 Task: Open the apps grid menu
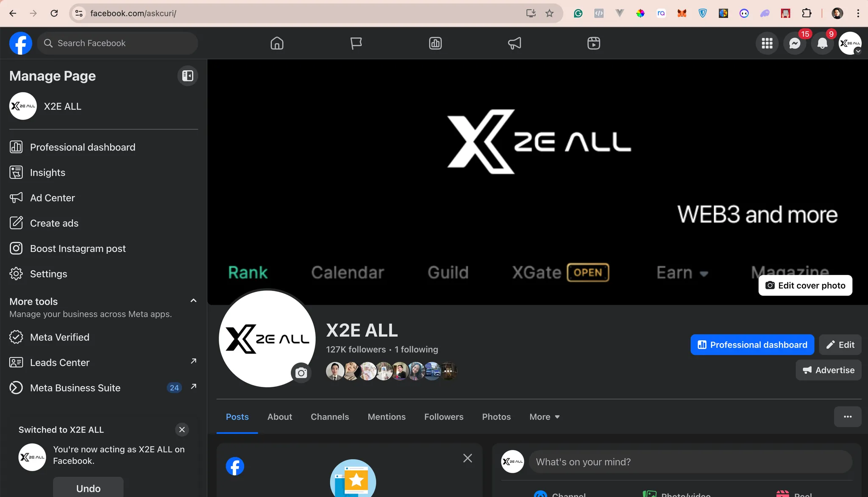(767, 43)
